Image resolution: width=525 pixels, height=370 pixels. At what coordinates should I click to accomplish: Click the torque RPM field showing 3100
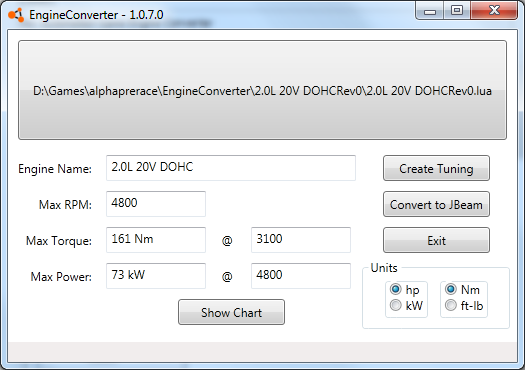pyautogui.click(x=301, y=240)
